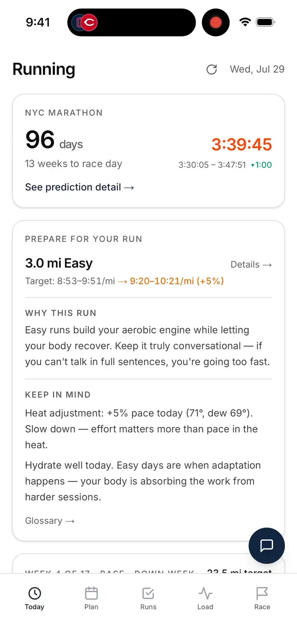Tap the Today clock icon
Viewport: 297px width, 644px height.
35,593
